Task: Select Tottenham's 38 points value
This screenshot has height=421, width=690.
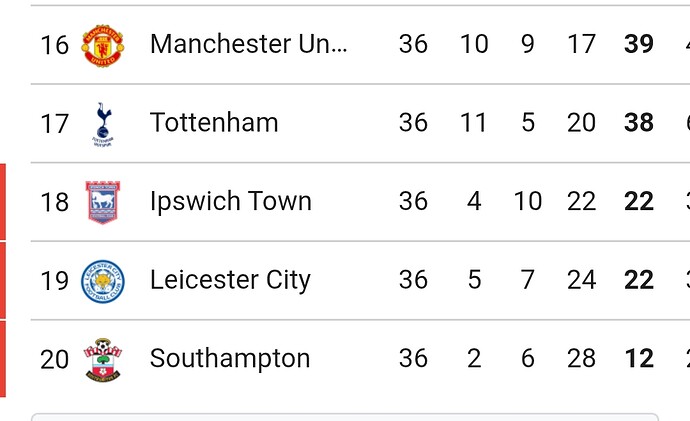Action: point(639,122)
